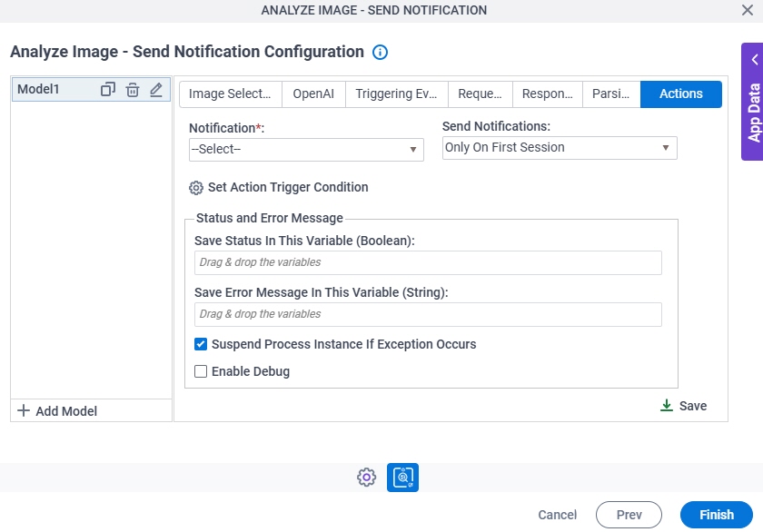
Task: Go back with the Prev button
Action: [629, 515]
